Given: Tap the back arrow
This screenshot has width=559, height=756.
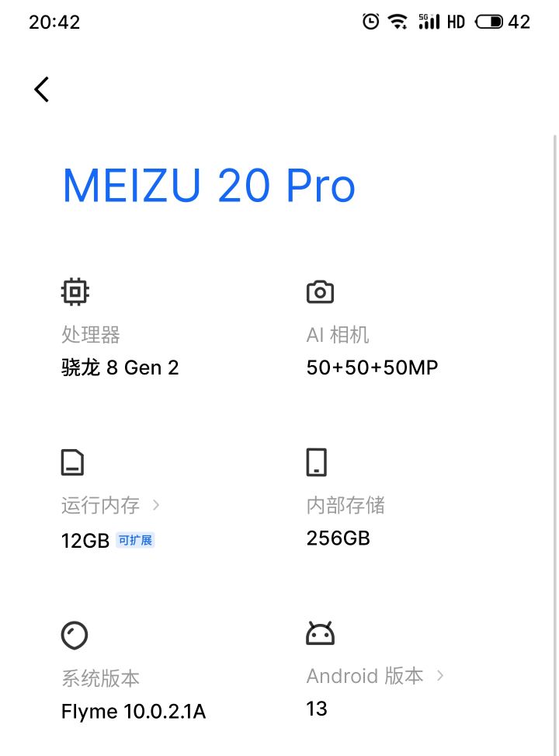Looking at the screenshot, I should point(42,89).
